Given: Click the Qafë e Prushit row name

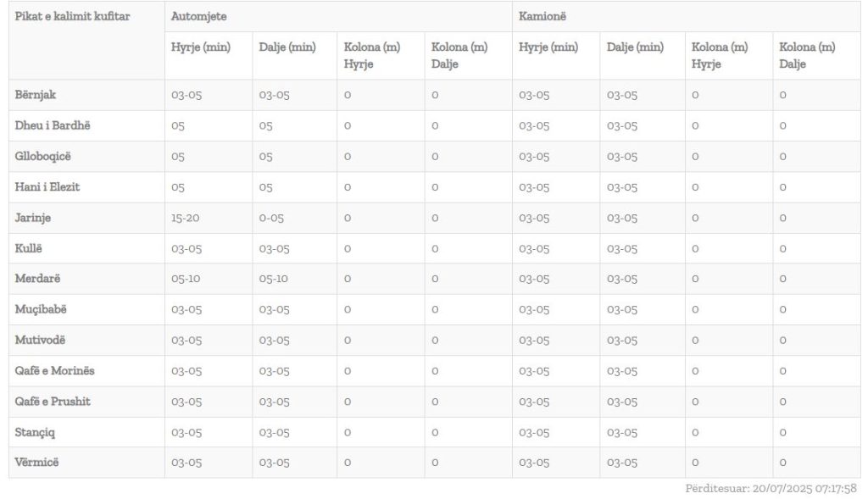Looking at the screenshot, I should pyautogui.click(x=53, y=401).
